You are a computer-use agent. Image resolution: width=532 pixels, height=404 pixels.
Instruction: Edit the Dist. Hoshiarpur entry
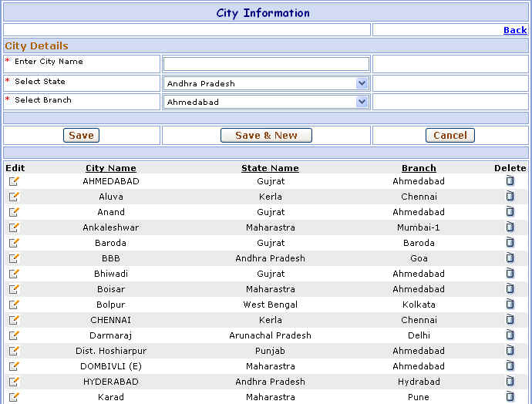14,351
